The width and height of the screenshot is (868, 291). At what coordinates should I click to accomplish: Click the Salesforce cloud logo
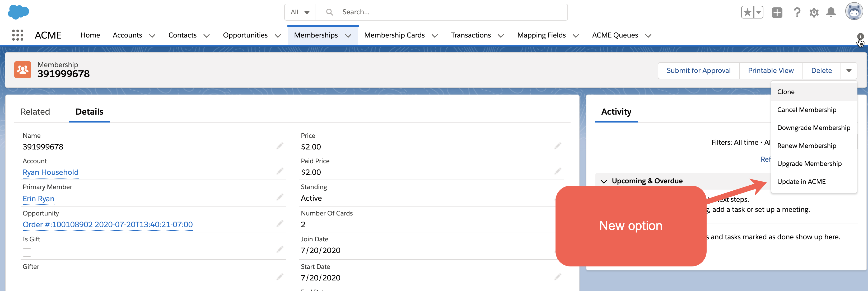click(x=18, y=12)
